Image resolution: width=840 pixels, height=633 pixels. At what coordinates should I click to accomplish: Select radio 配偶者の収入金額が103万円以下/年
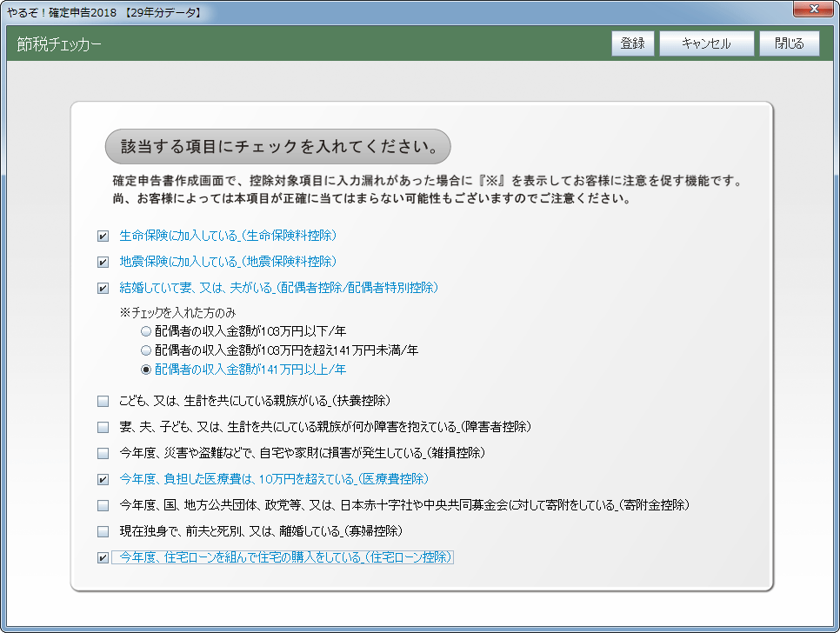(146, 331)
